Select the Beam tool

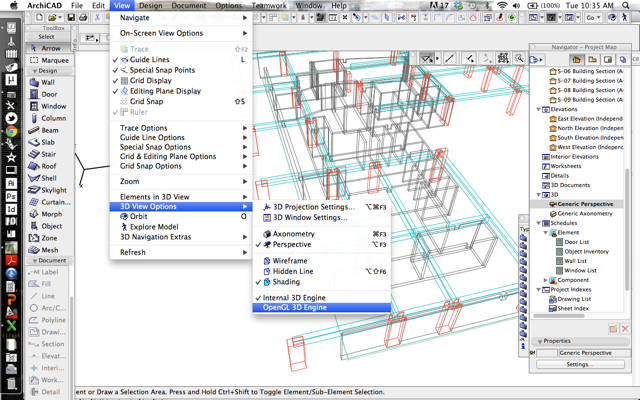pyautogui.click(x=49, y=130)
